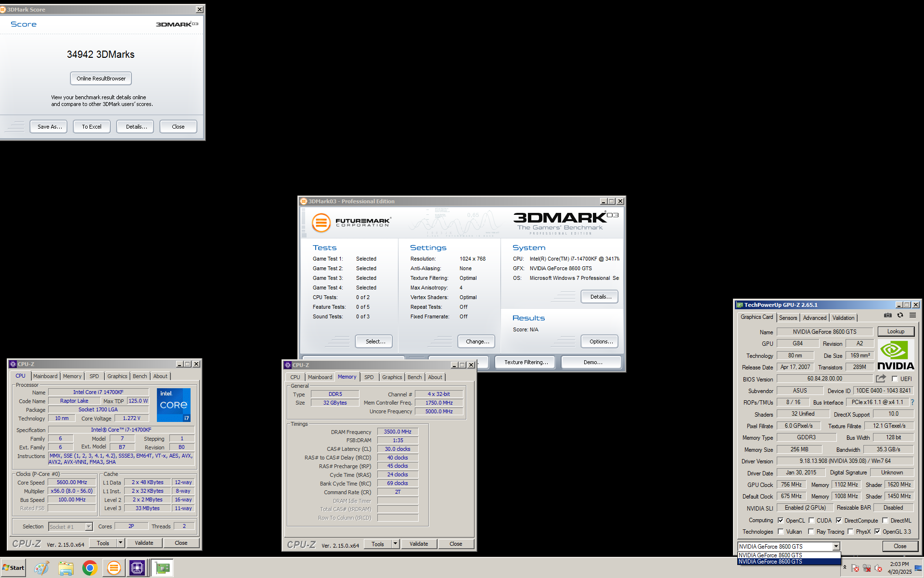Switch to Validation tab in GPU-Z
The image size is (924, 578).
coord(843,317)
